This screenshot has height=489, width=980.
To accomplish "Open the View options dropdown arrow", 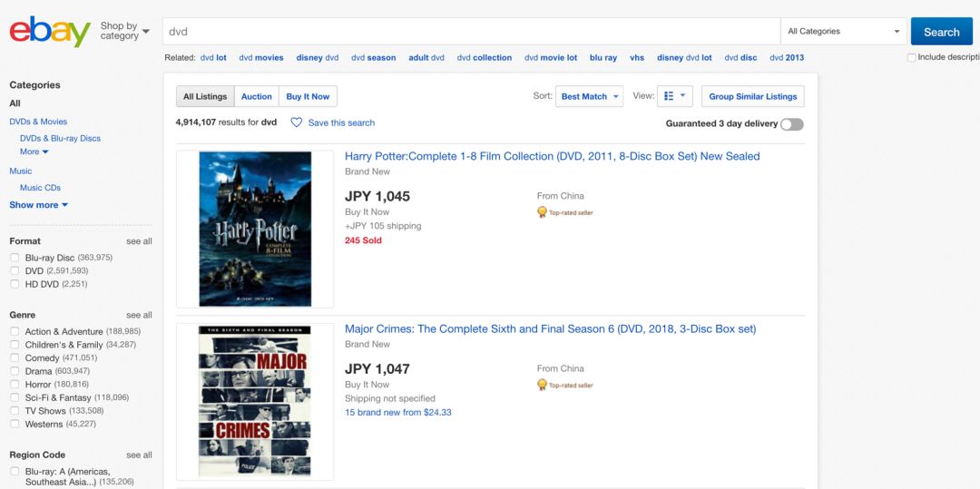I will (x=682, y=95).
